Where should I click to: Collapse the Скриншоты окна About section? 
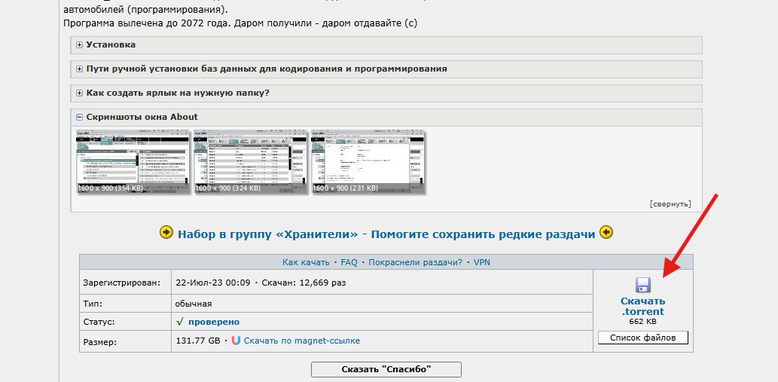[x=387, y=117]
